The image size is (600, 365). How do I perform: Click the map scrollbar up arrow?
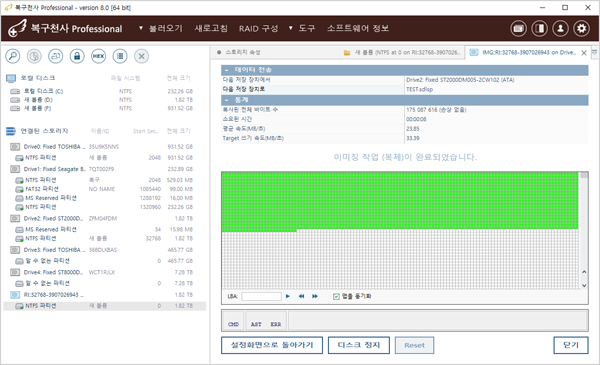pyautogui.click(x=584, y=272)
